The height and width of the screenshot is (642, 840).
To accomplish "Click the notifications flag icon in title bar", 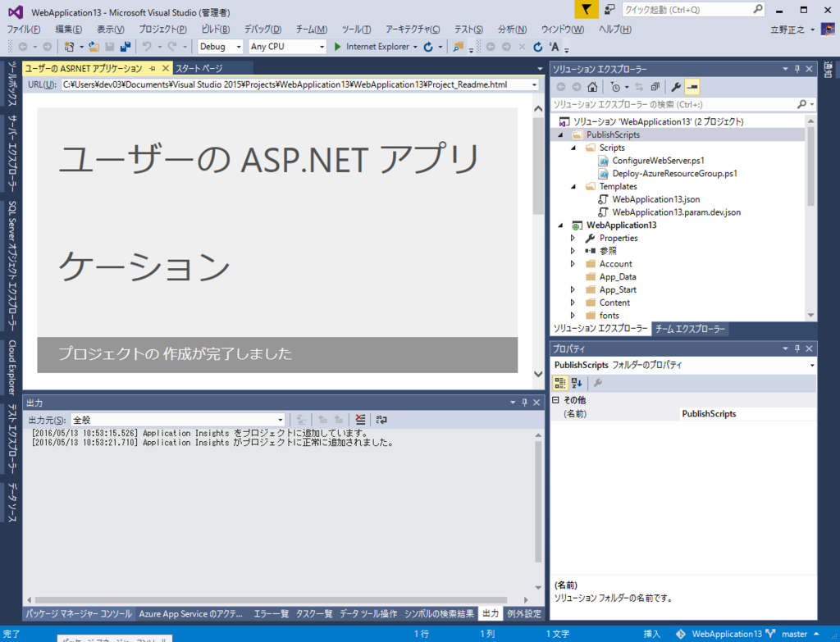I will [587, 10].
